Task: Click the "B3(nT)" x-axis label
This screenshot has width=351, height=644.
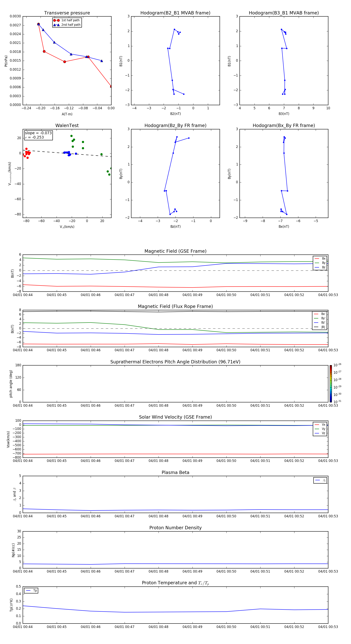Action: [x=284, y=114]
